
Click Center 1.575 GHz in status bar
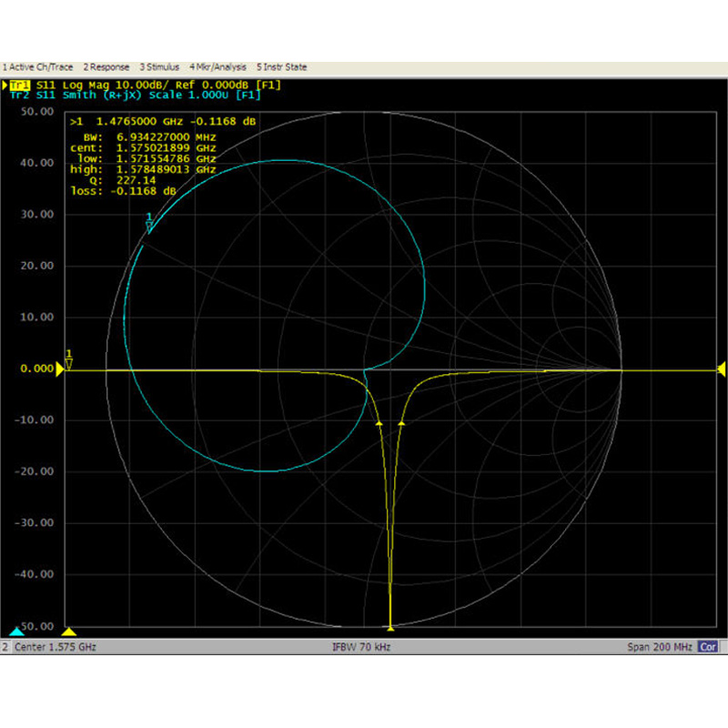(55, 647)
